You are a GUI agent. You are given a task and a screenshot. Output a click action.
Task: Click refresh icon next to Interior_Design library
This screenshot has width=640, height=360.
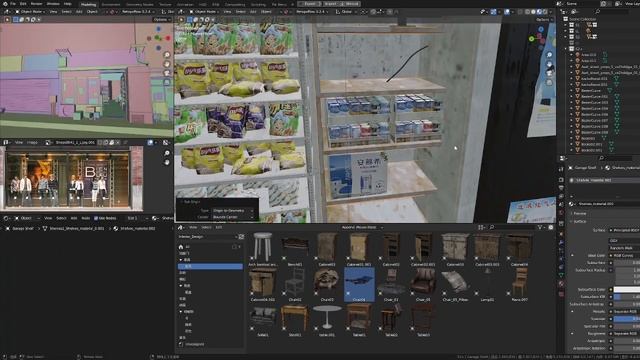click(x=241, y=237)
